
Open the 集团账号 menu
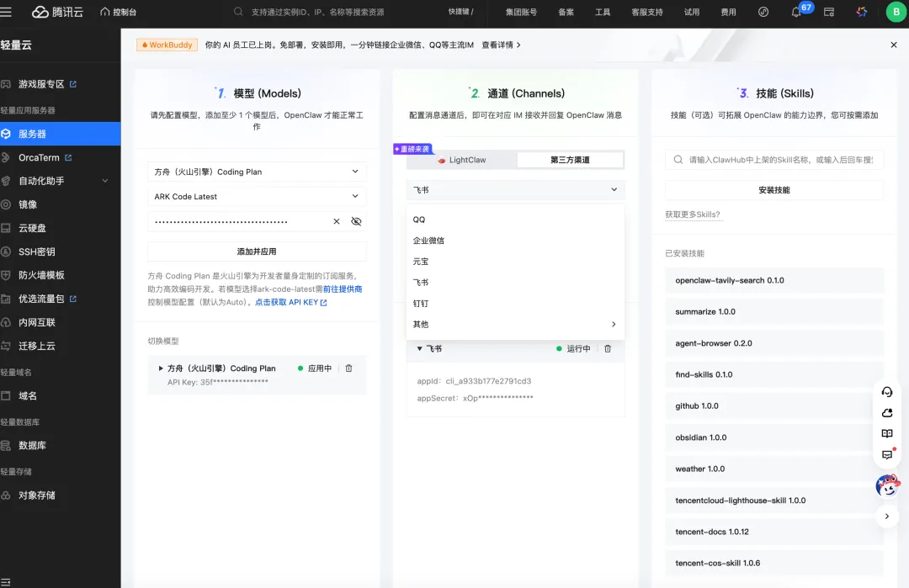pos(521,12)
